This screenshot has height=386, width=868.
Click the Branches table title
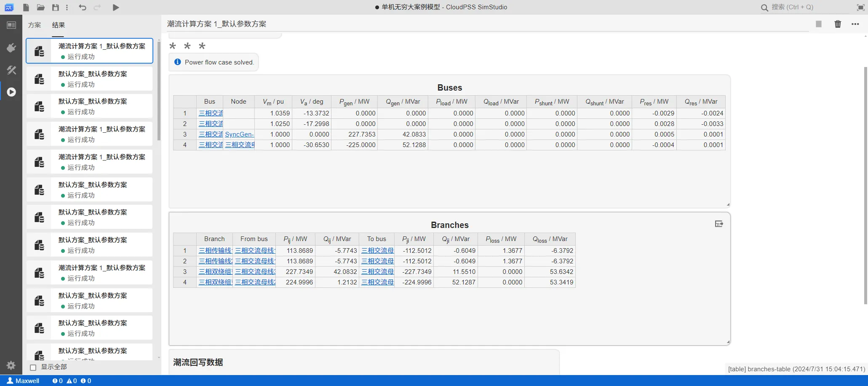449,225
